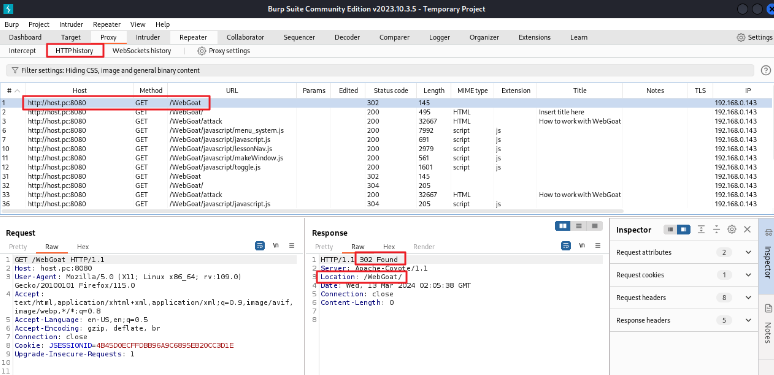774x375 pixels.
Task: Show non-printable chars in Request panel
Action: click(276, 245)
